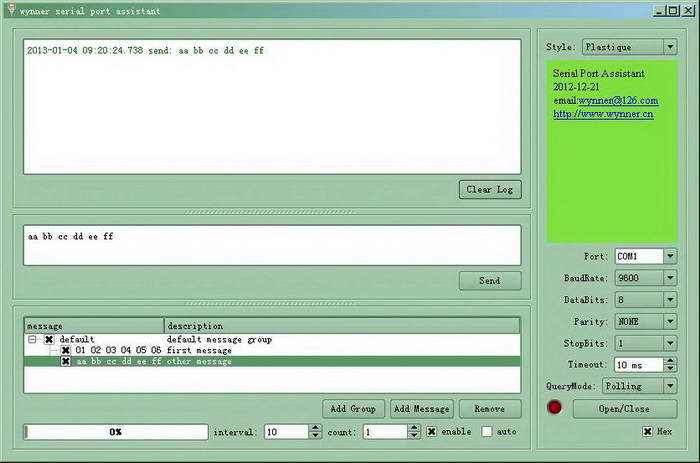Viewport: 700px width, 463px height.
Task: Click the Add Group button
Action: coord(353,409)
